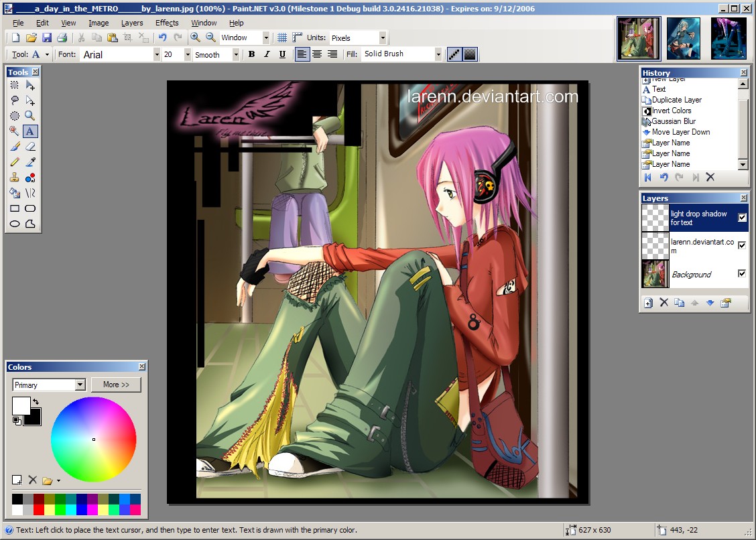This screenshot has width=756, height=540.
Task: Click the Undo arrow in main toolbar
Action: click(162, 38)
